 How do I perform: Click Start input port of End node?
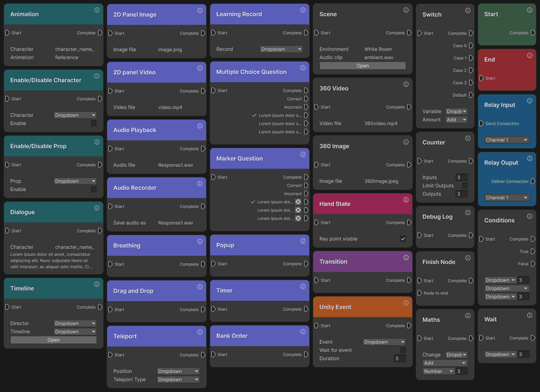[481, 78]
